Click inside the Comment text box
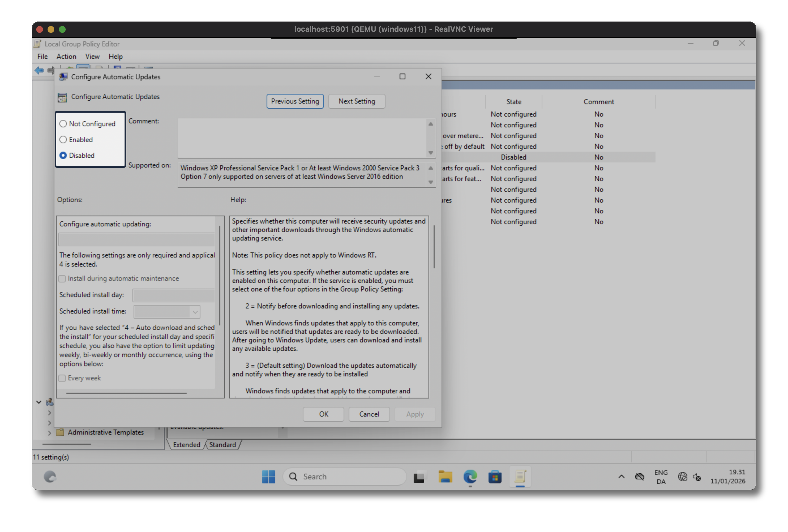Viewport: 788px width, 532px height. 302,137
